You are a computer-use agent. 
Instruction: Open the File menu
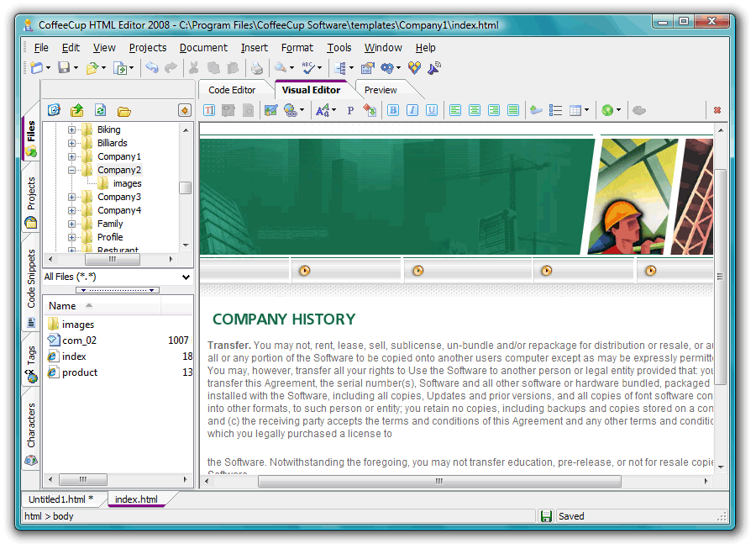[x=41, y=48]
